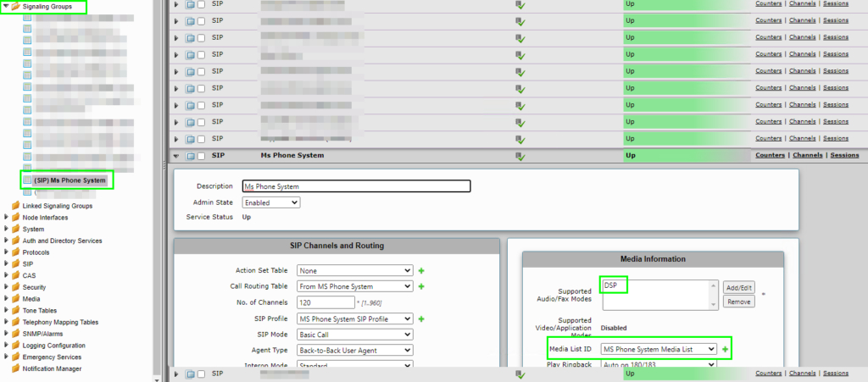Expand the SNMP/Alarms tree arrow
The width and height of the screenshot is (868, 382).
6,334
